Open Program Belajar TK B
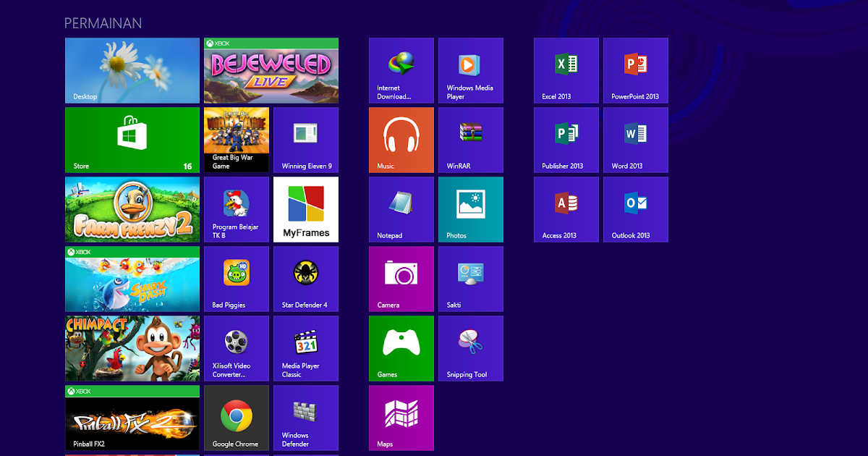The width and height of the screenshot is (868, 456). pyautogui.click(x=237, y=209)
